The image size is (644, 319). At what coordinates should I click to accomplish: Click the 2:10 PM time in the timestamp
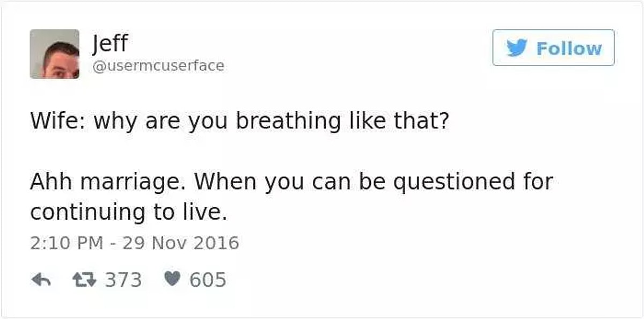(66, 243)
